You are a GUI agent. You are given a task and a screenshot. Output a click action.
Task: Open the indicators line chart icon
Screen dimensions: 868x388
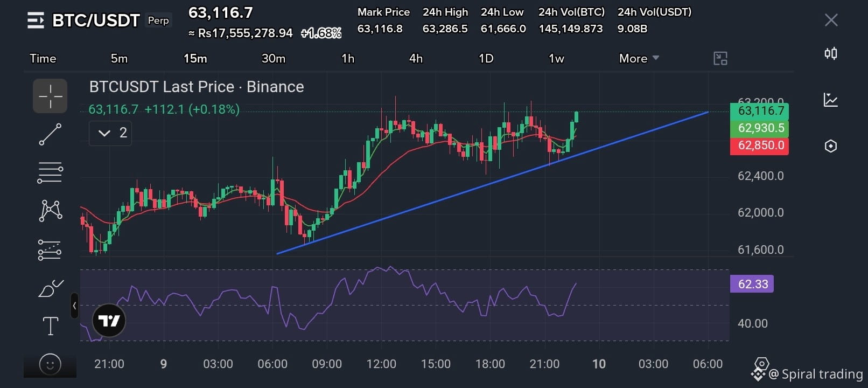click(831, 100)
